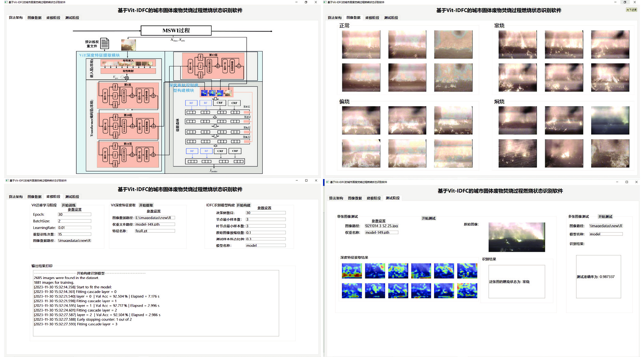This screenshot has width=644, height=357.
Task: Edit the 决策树数目 field
Action: pos(266,213)
